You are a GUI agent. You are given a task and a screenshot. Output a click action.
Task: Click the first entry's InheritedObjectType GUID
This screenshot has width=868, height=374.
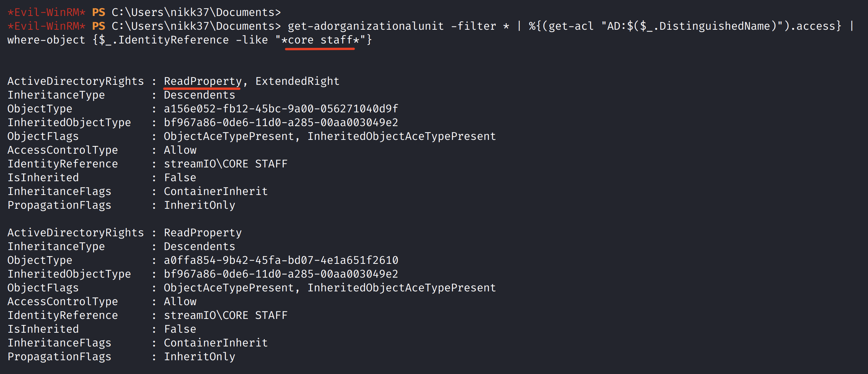281,122
